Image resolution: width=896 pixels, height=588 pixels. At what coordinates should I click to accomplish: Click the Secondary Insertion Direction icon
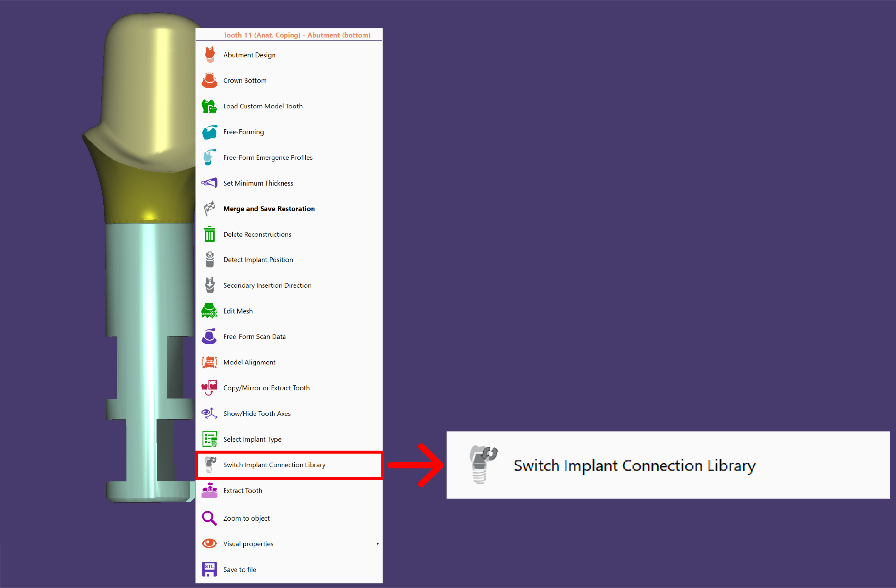(210, 285)
